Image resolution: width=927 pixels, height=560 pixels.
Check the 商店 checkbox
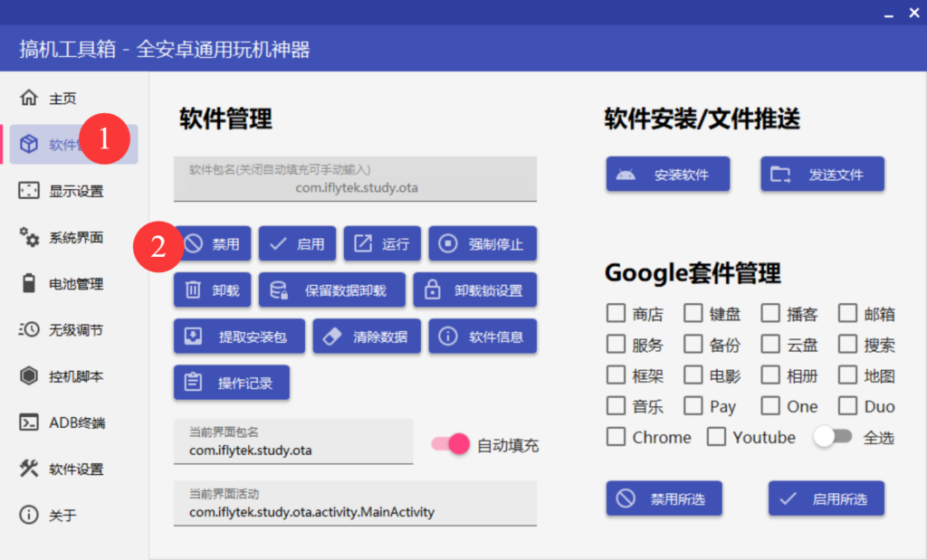click(x=616, y=313)
